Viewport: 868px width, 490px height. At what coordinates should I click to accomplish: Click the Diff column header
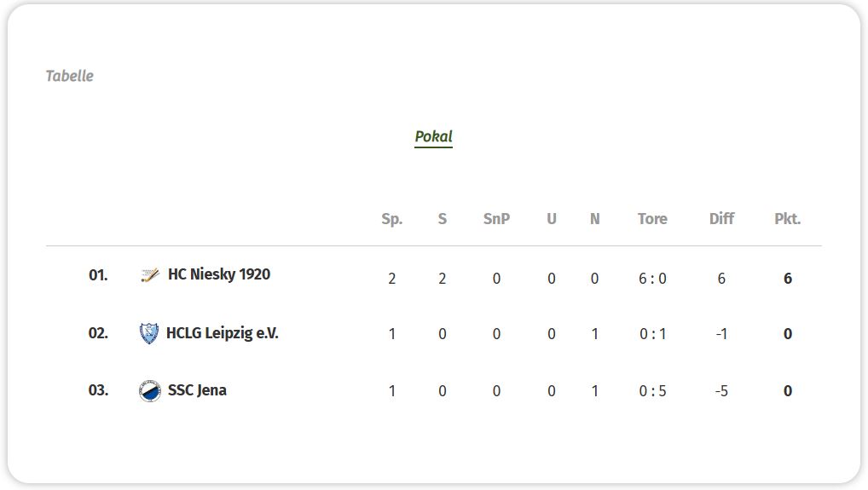[x=721, y=219]
